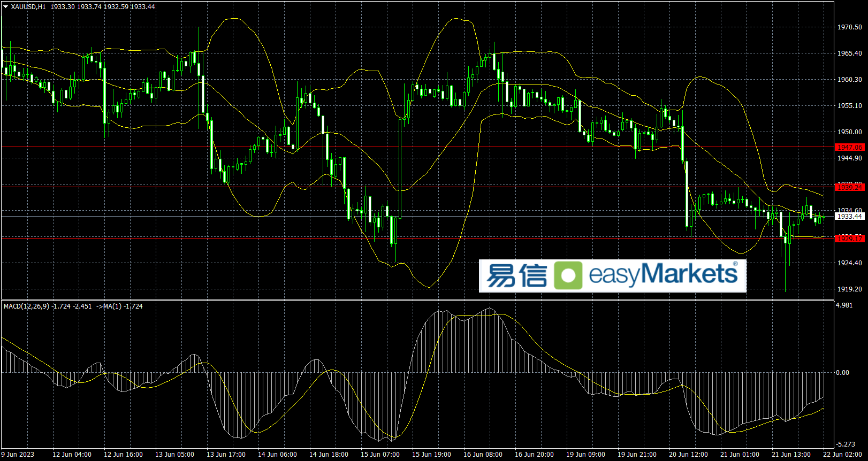
Task: Click the 16 Jun 20:00 time label
Action: [x=534, y=455]
